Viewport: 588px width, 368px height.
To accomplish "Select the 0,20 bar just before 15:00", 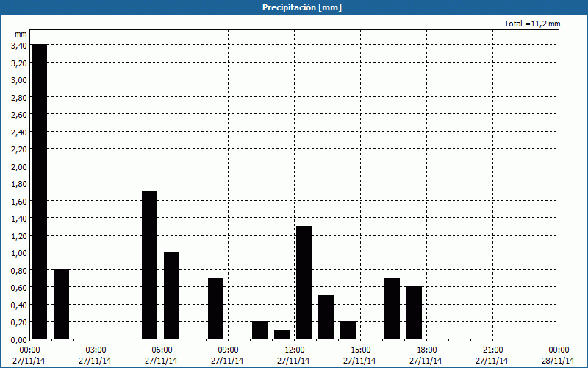I will 348,330.
